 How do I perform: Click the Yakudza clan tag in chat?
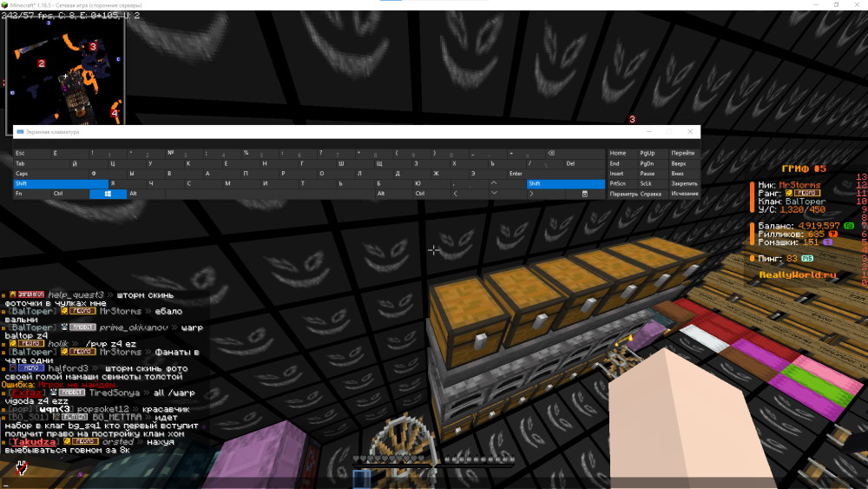pyautogui.click(x=34, y=442)
